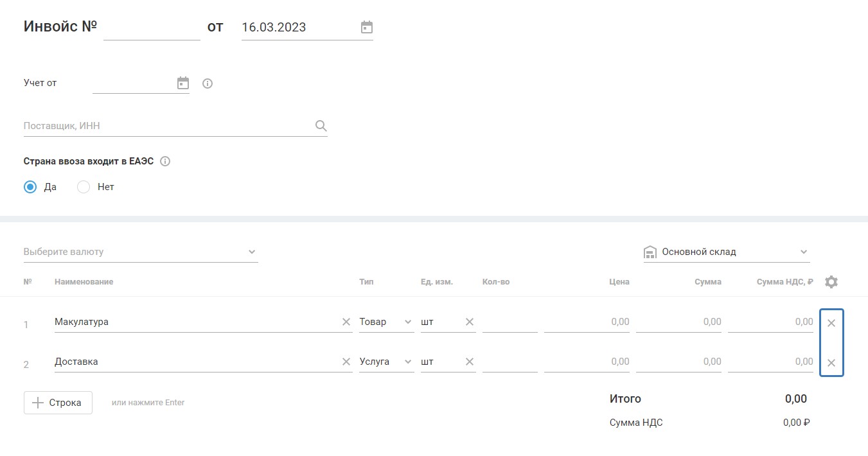Open type dropdown showing Товар
868x456 pixels.
(385, 322)
